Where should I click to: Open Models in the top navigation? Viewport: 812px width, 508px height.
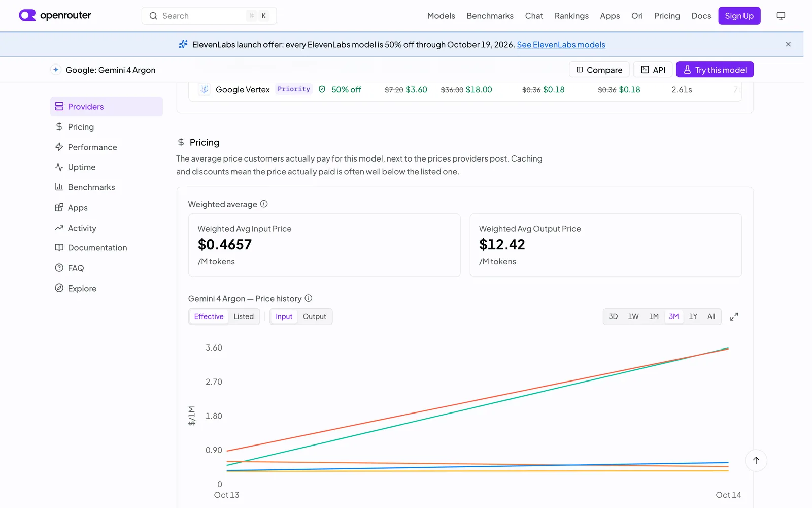click(x=441, y=16)
